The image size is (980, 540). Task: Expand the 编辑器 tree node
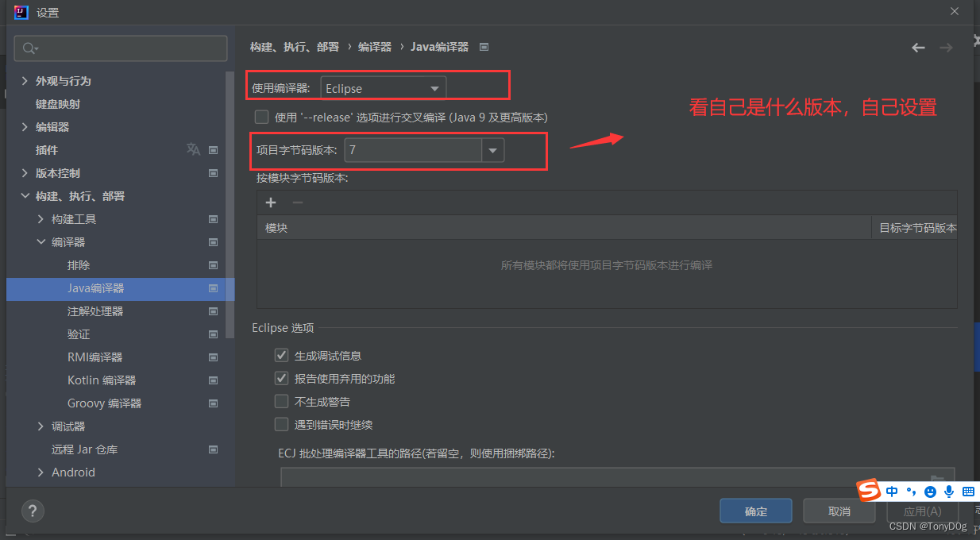pyautogui.click(x=25, y=127)
